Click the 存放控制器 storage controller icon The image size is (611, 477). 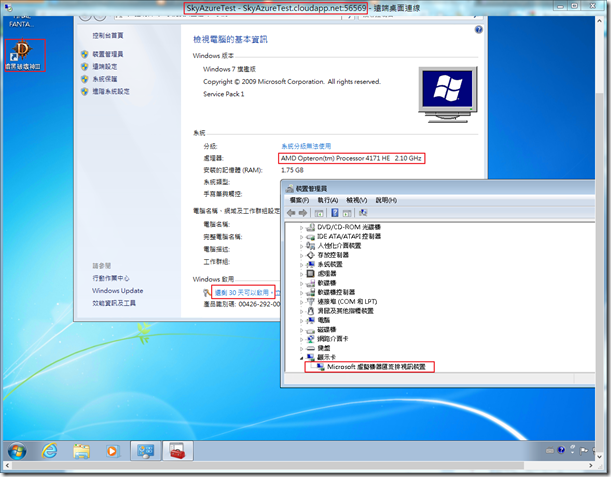(311, 255)
